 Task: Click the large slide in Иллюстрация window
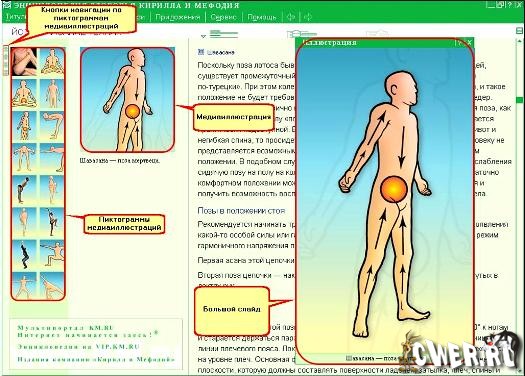[385, 201]
